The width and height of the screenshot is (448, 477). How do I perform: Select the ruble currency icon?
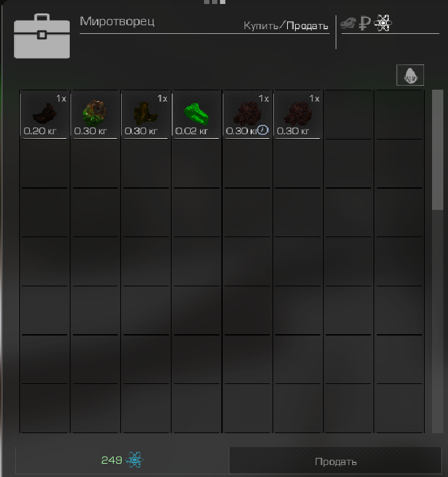(x=364, y=23)
